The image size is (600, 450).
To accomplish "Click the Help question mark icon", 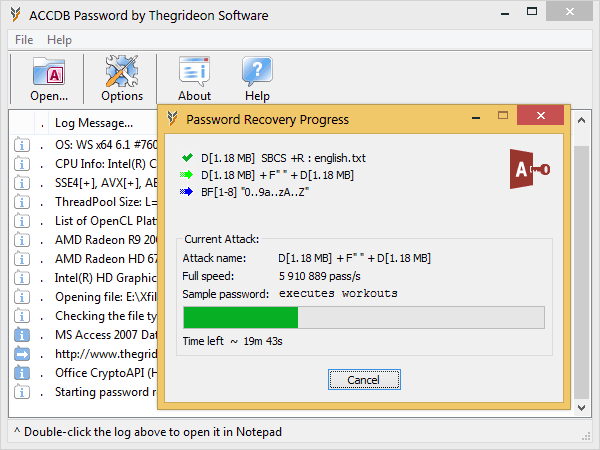I will pos(257,71).
